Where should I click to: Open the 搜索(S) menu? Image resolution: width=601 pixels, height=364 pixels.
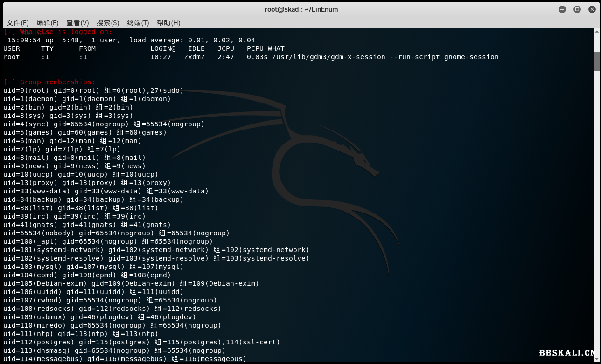tap(108, 22)
